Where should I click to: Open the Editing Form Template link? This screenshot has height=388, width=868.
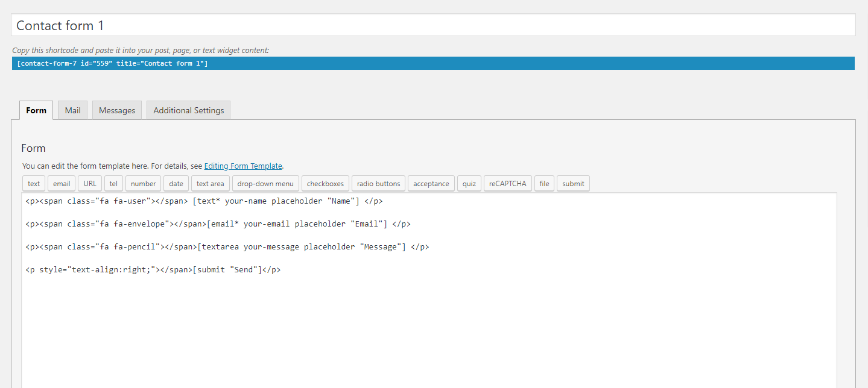point(243,166)
